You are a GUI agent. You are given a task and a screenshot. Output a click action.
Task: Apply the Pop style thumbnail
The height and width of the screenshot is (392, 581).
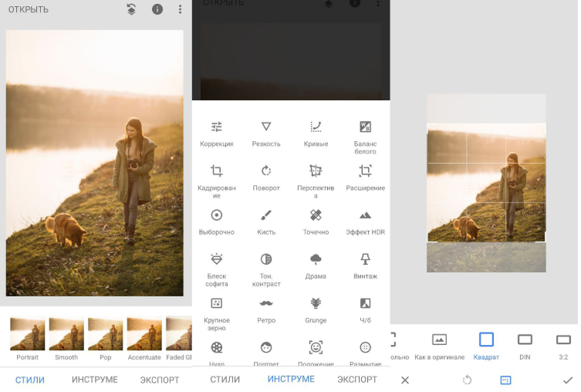point(105,338)
